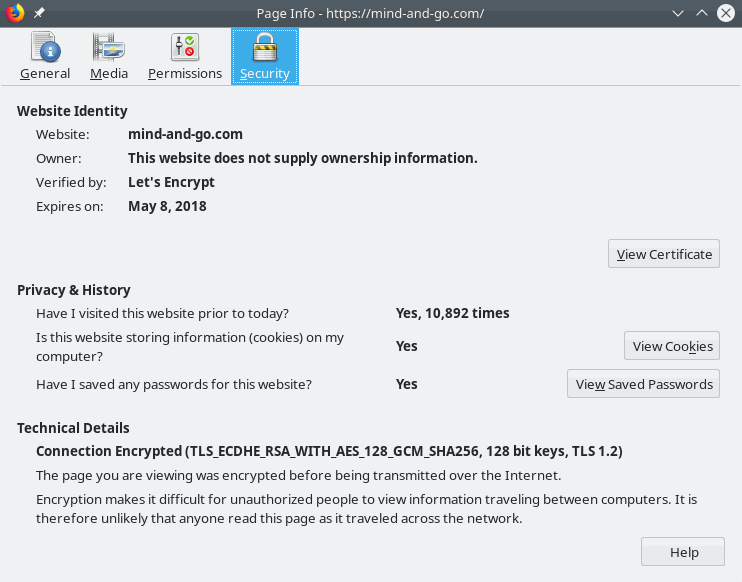Click 'Yes, 10,892 times' visit count
This screenshot has height=582, width=742.
pos(452,313)
